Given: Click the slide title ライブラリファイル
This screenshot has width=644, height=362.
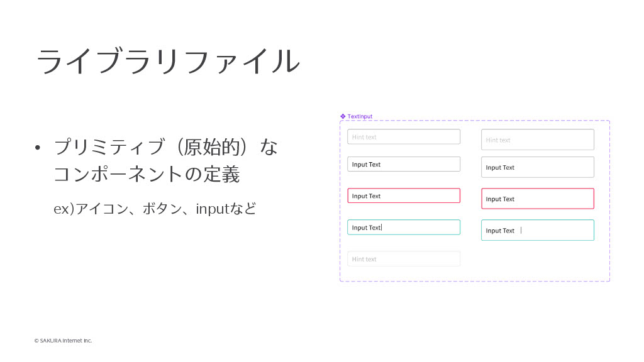Looking at the screenshot, I should (167, 62).
